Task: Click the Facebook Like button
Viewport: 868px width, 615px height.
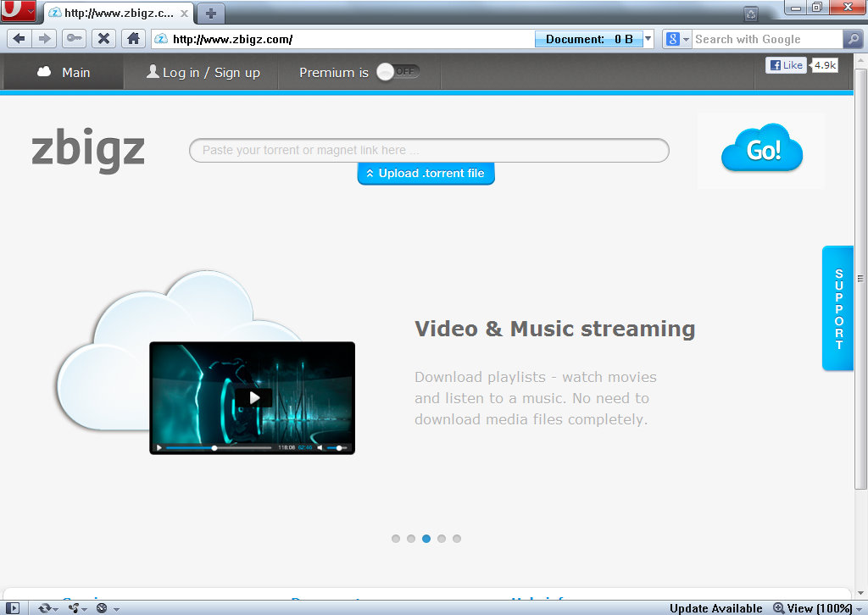Action: coord(786,65)
